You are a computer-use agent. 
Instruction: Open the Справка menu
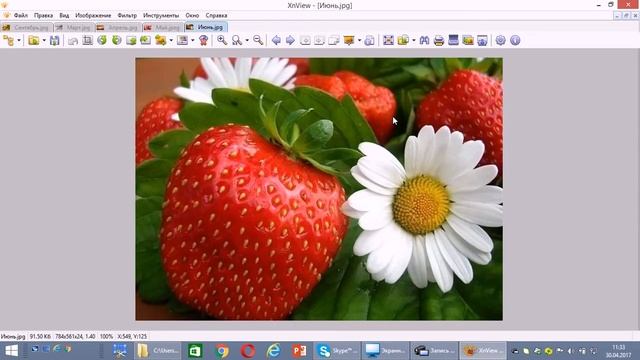click(216, 16)
